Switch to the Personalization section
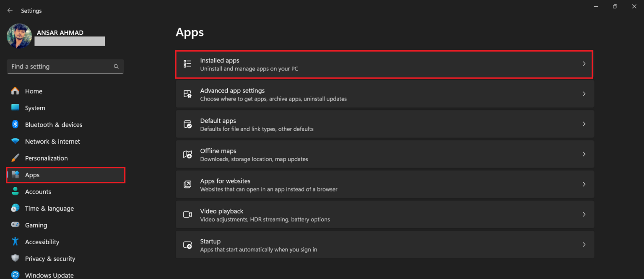The width and height of the screenshot is (644, 279). point(46,158)
